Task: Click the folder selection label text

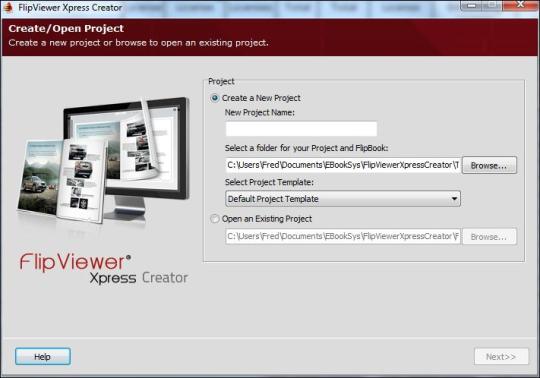Action: tap(307, 148)
